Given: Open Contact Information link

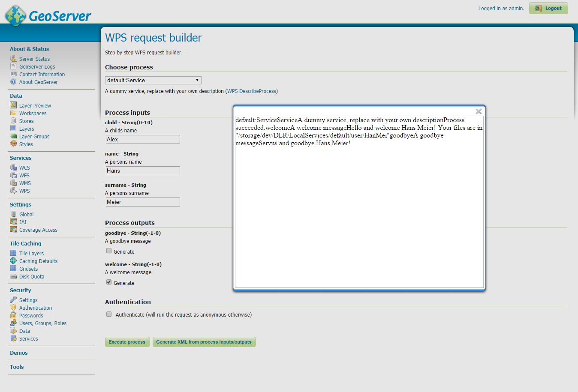Looking at the screenshot, I should point(42,75).
